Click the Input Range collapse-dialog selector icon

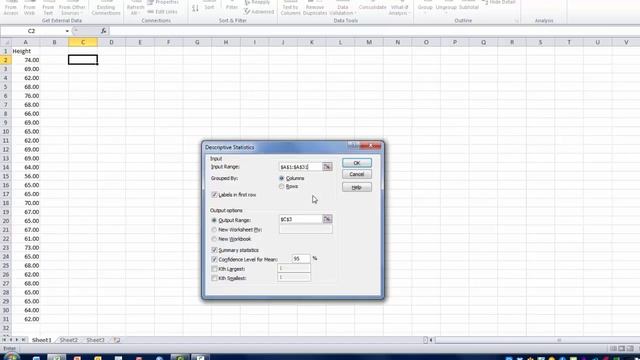click(327, 167)
